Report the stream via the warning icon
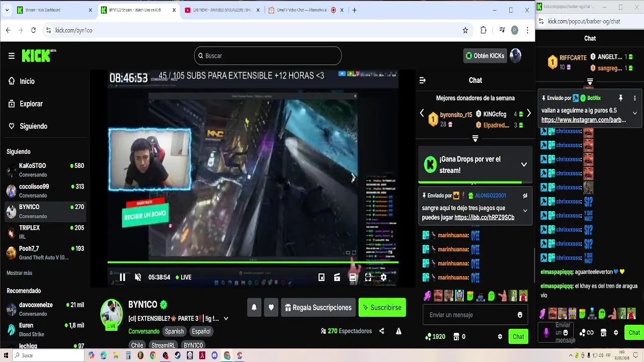The width and height of the screenshot is (644, 362). tap(398, 331)
